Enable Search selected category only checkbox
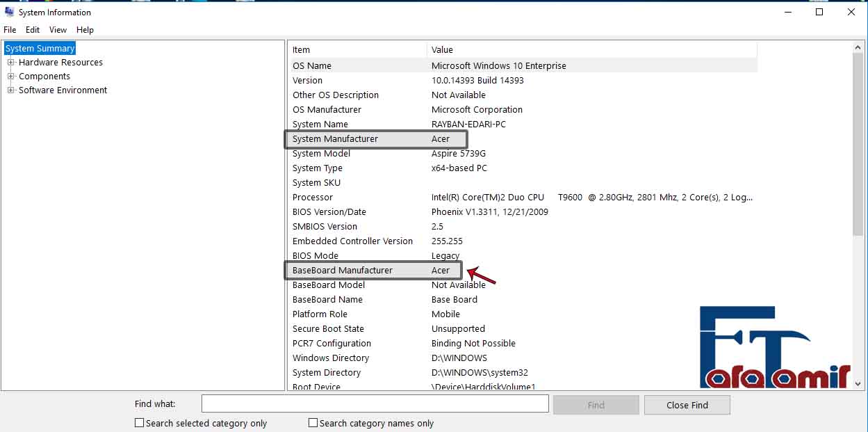The width and height of the screenshot is (868, 432). click(x=139, y=423)
